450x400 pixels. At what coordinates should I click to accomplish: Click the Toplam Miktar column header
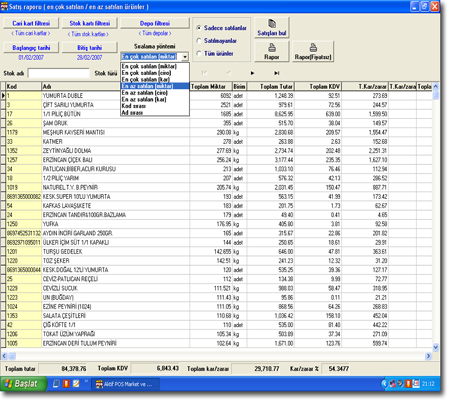(x=211, y=86)
